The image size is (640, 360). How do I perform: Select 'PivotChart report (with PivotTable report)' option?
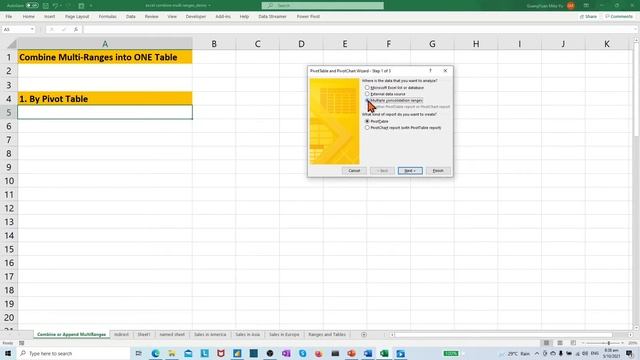tap(367, 128)
